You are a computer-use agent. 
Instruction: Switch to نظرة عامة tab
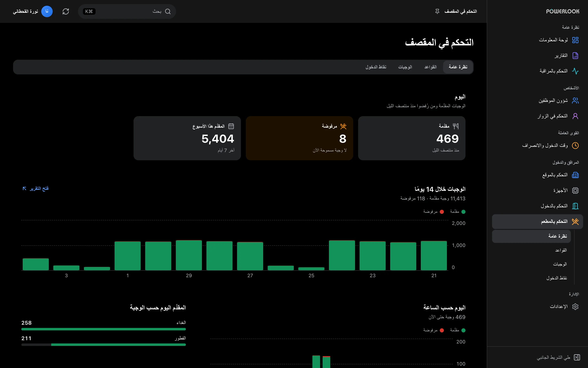point(458,67)
